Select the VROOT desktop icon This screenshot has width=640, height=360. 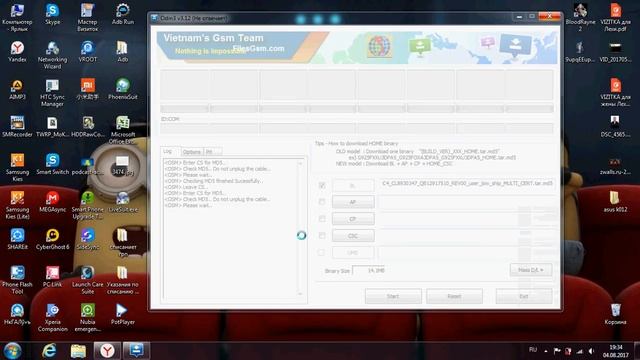[87, 52]
